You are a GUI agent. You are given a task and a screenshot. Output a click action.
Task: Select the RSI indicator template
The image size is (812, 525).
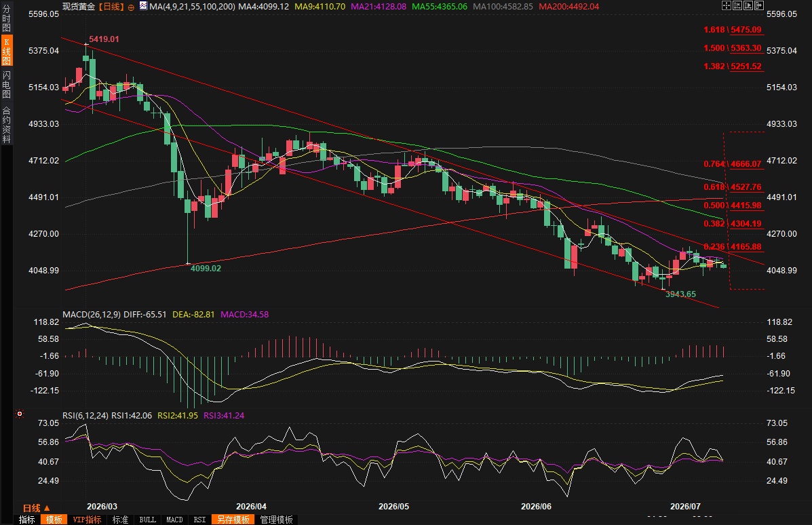point(200,520)
